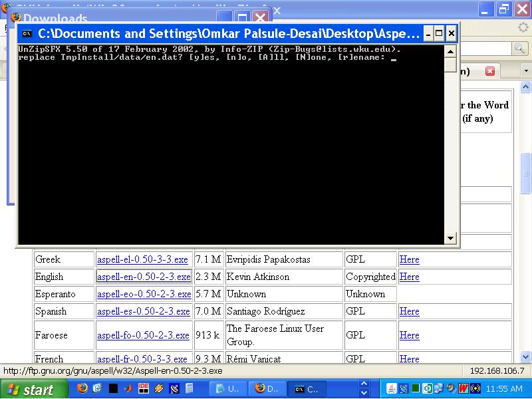The image size is (532, 399).
Task: Switch to the 'U..' taskbar window button
Action: coord(227,389)
